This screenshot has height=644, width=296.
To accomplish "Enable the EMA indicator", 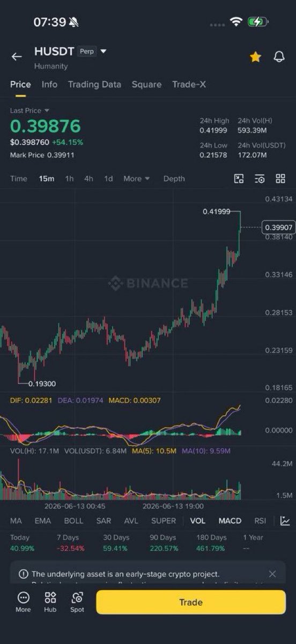I will point(43,521).
